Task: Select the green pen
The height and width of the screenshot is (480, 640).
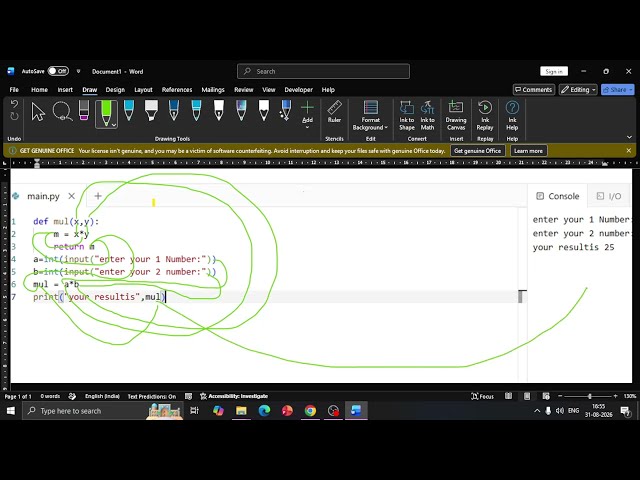Action: tap(106, 113)
